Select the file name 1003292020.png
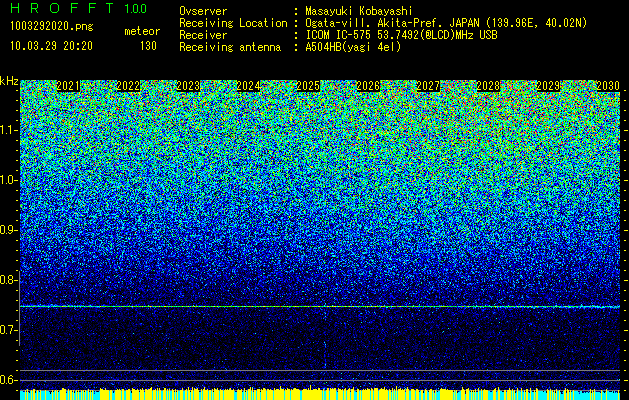This screenshot has height=400, width=629. click(52, 27)
